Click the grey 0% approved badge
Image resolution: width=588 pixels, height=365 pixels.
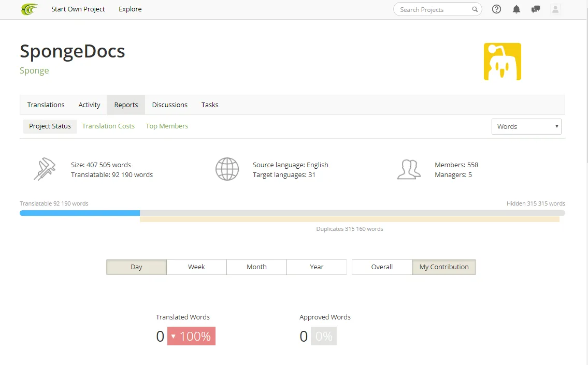coord(324,336)
